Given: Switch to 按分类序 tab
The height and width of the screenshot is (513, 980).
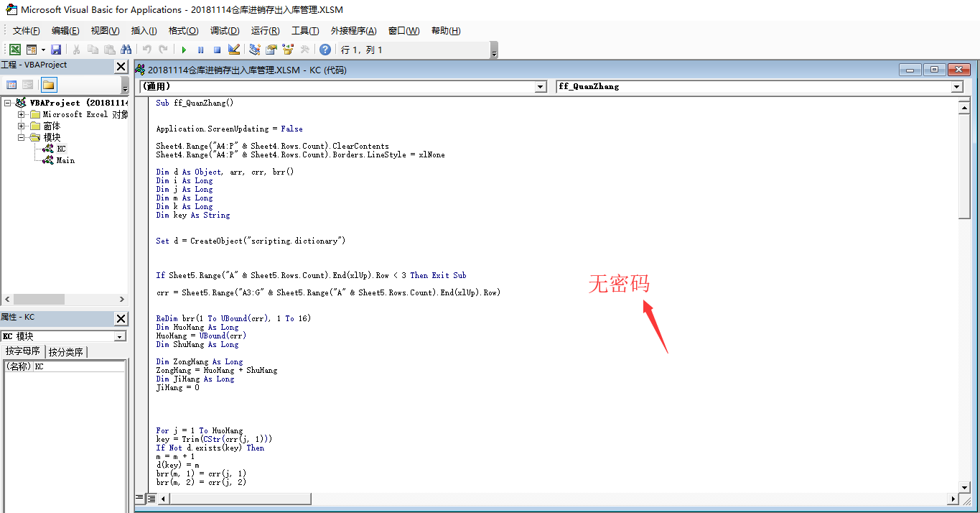Looking at the screenshot, I should (66, 351).
